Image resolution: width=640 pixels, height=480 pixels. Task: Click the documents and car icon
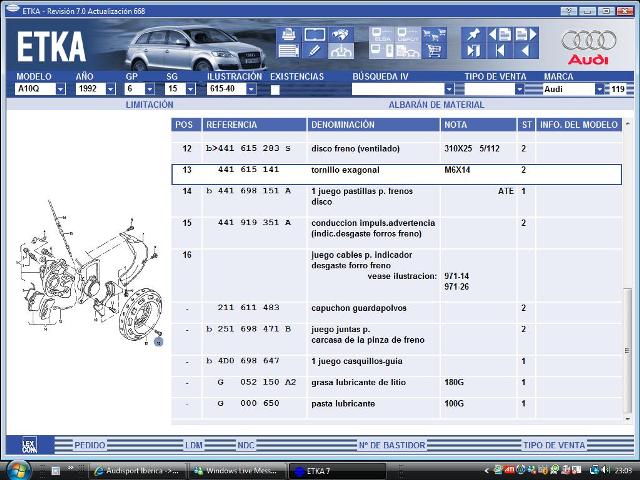(408, 51)
